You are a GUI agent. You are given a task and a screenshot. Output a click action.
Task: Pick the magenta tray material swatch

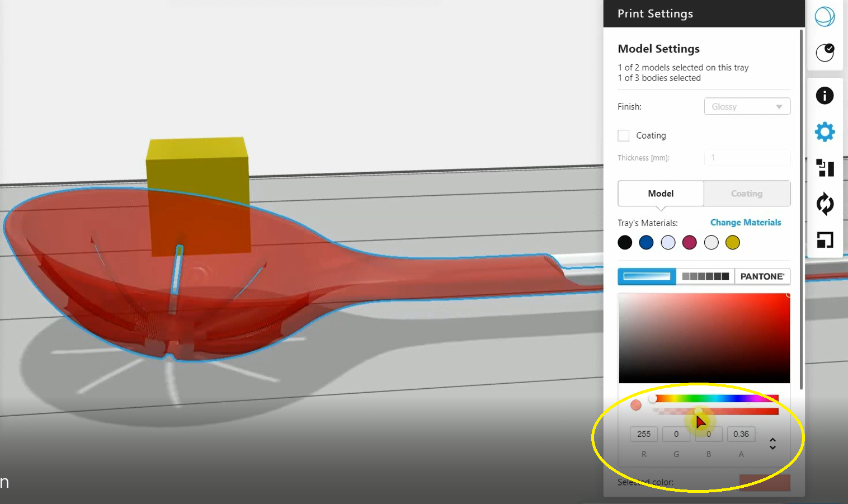(690, 242)
